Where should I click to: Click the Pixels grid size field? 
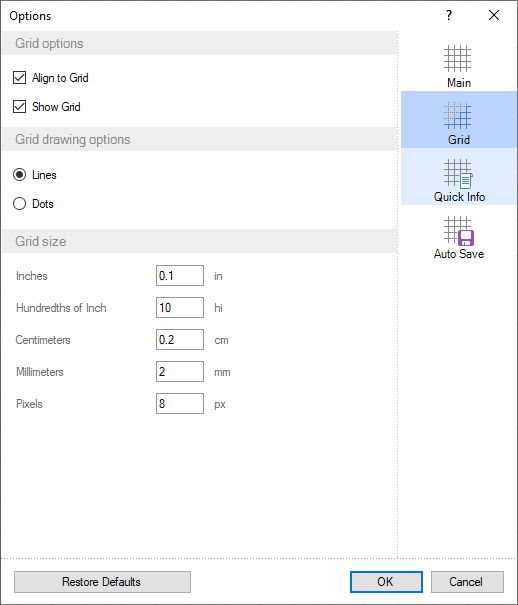(x=180, y=404)
